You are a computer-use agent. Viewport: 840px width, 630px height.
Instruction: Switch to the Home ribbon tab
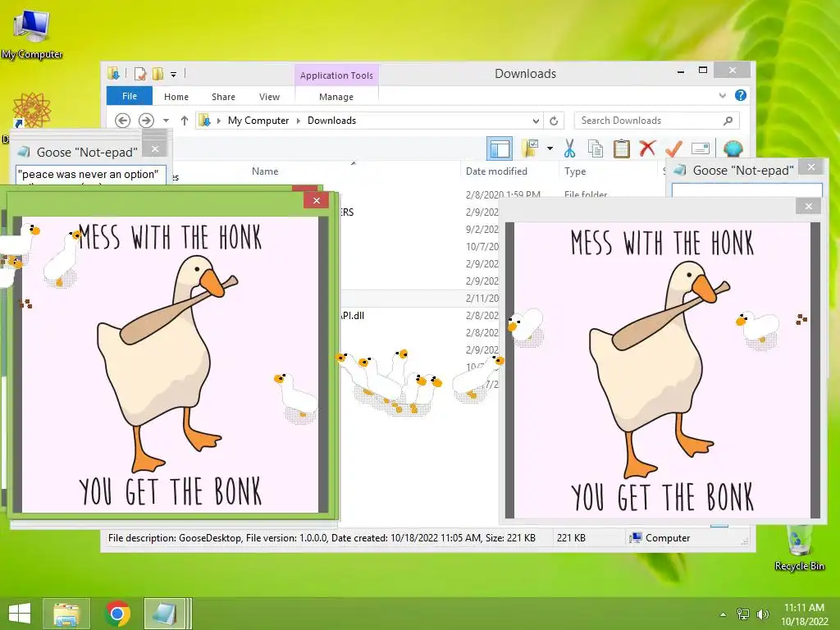[176, 97]
